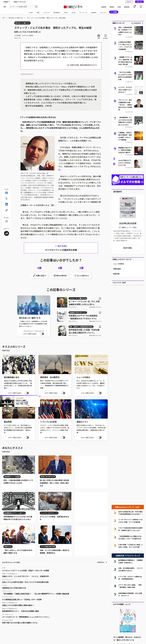Share the article on LinkedIn
The image size is (146, 644).
click(7, 204)
